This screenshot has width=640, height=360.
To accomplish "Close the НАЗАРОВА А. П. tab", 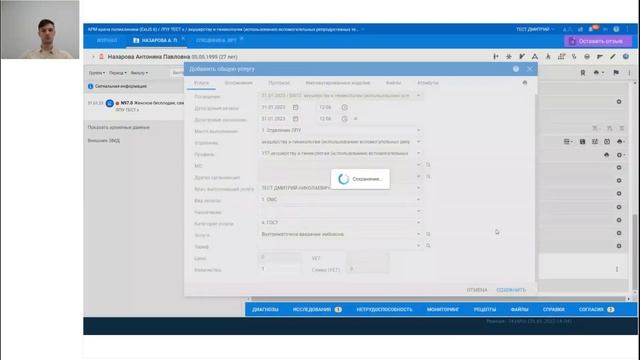I will tap(183, 38).
